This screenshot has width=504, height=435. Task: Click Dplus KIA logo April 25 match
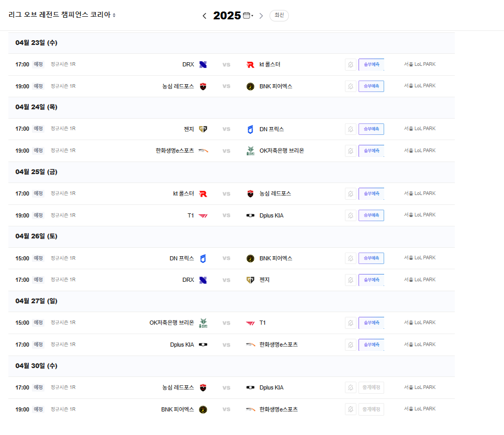250,215
